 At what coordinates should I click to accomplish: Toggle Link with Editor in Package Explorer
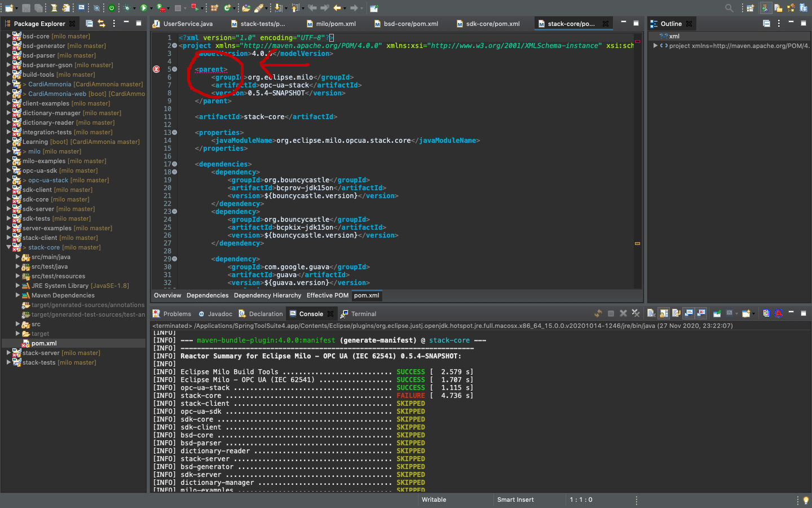point(101,24)
